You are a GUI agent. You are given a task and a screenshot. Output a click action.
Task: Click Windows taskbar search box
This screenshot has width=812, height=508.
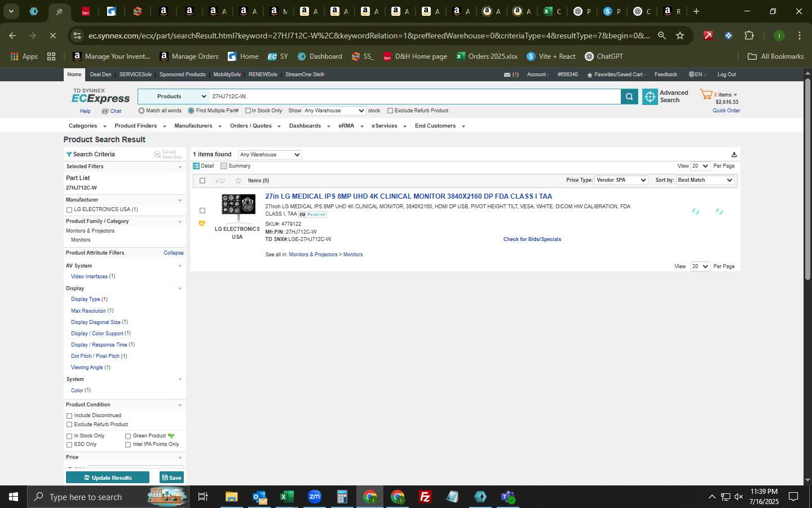pos(108,497)
